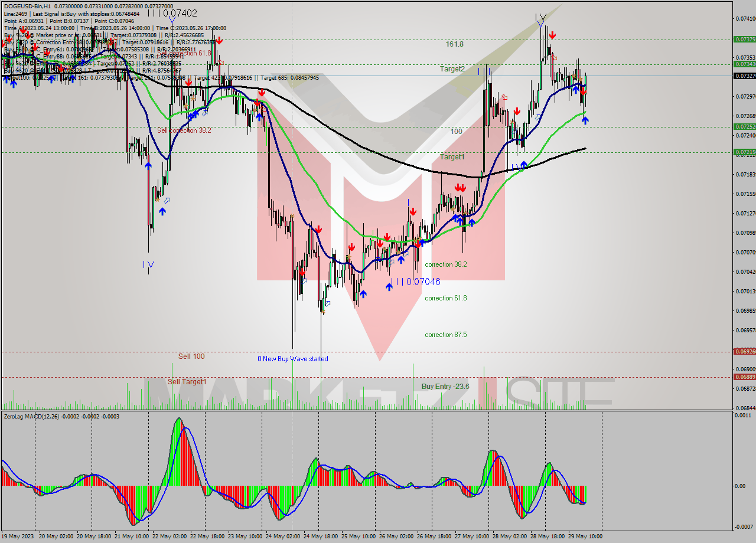The image size is (756, 543).
Task: Click the green 'correction 38.2' label
Action: click(446, 264)
